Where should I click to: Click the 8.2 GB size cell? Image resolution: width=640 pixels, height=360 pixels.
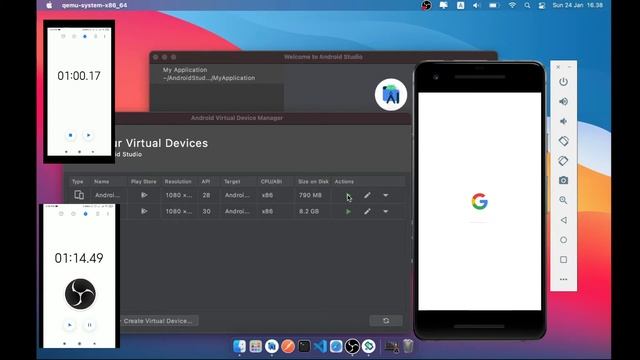tap(309, 211)
